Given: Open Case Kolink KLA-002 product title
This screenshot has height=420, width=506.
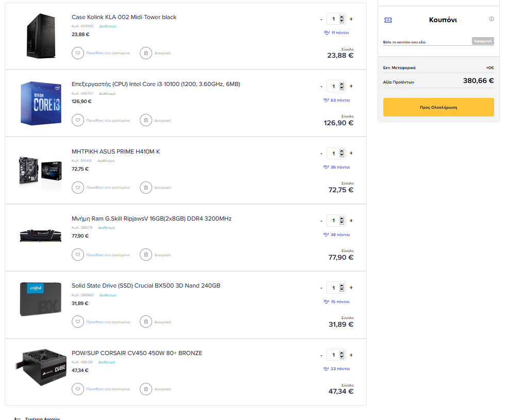Looking at the screenshot, I should point(124,17).
